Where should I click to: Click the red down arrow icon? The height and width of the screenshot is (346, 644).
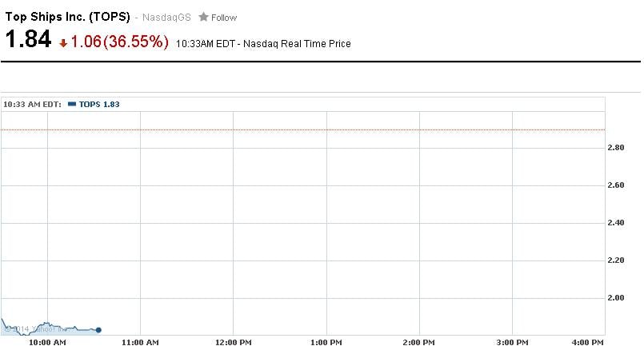63,44
